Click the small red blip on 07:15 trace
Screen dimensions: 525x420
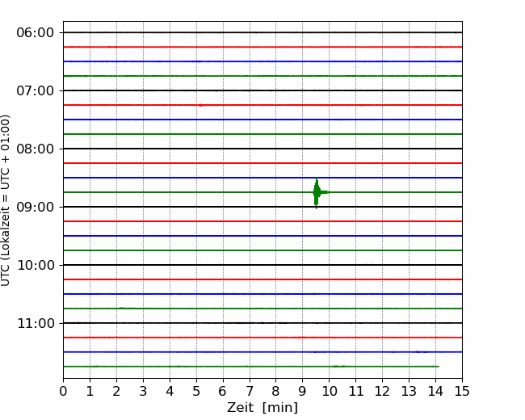pyautogui.click(x=200, y=105)
